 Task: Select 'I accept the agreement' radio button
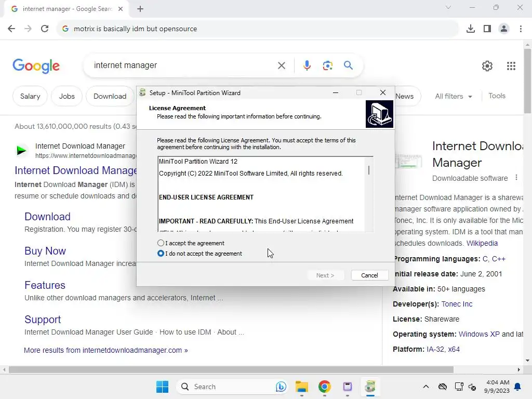tap(161, 243)
